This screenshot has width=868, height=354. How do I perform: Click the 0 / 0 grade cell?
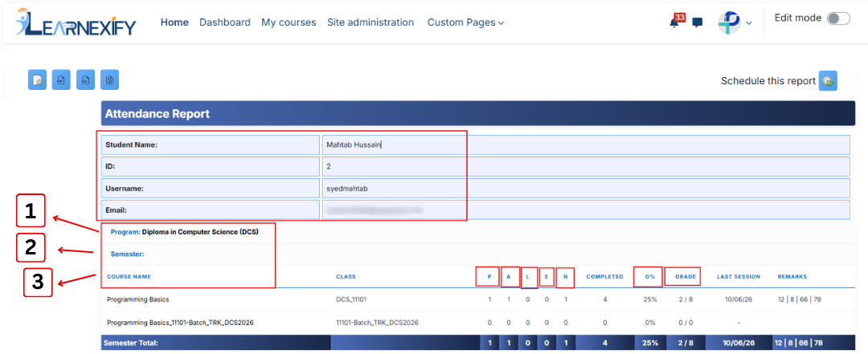(686, 322)
